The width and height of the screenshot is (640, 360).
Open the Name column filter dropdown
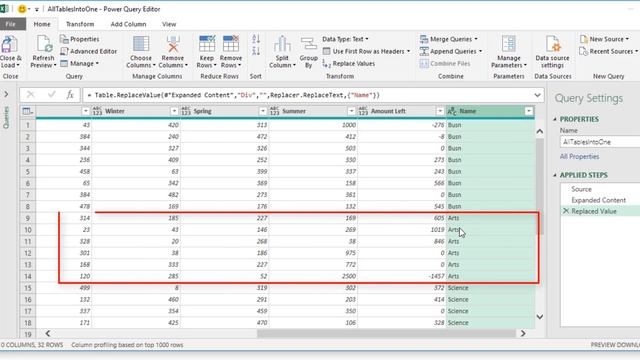529,111
